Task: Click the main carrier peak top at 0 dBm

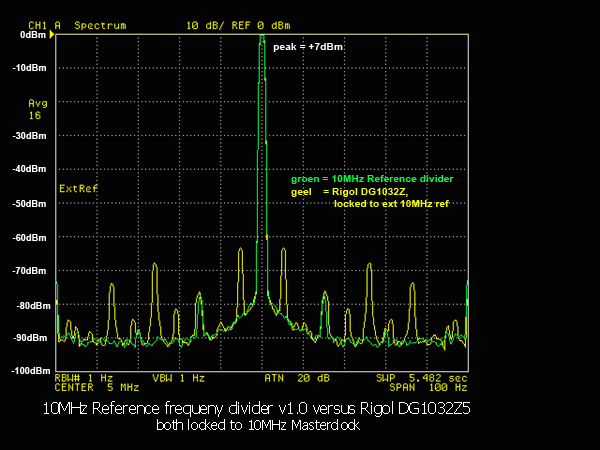Action: coord(262,37)
